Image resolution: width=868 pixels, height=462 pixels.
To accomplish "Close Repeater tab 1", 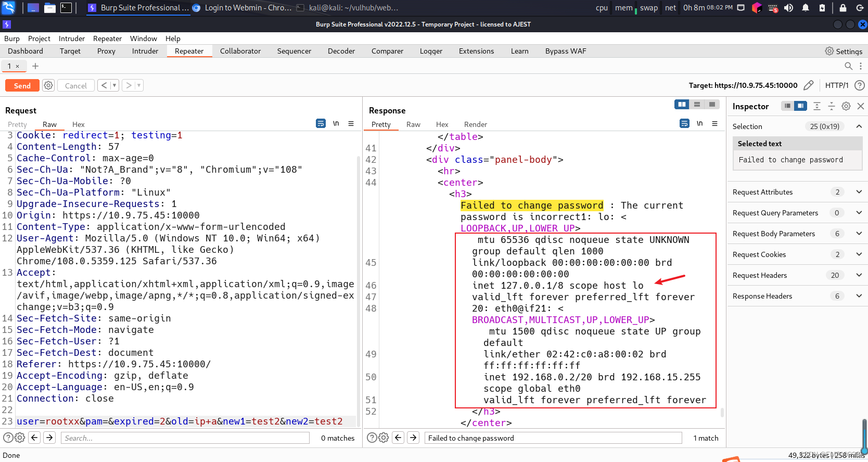I will (x=17, y=66).
